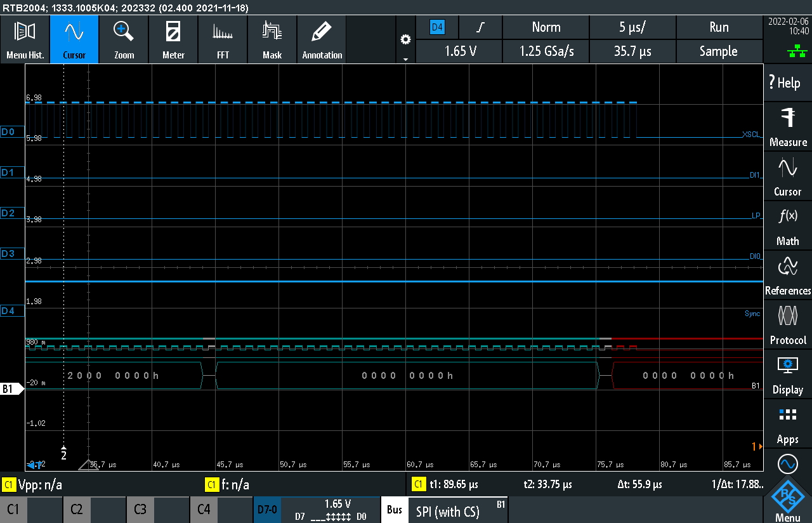Screen dimensions: 812x523
Task: Click the orange channel 1 level marker
Action: click(x=756, y=447)
